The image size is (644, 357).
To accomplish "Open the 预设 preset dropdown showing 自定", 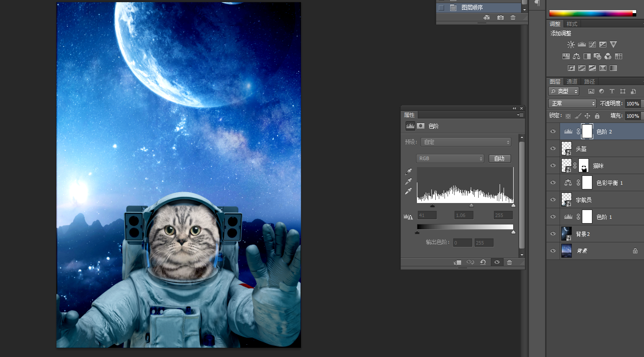I will (465, 142).
